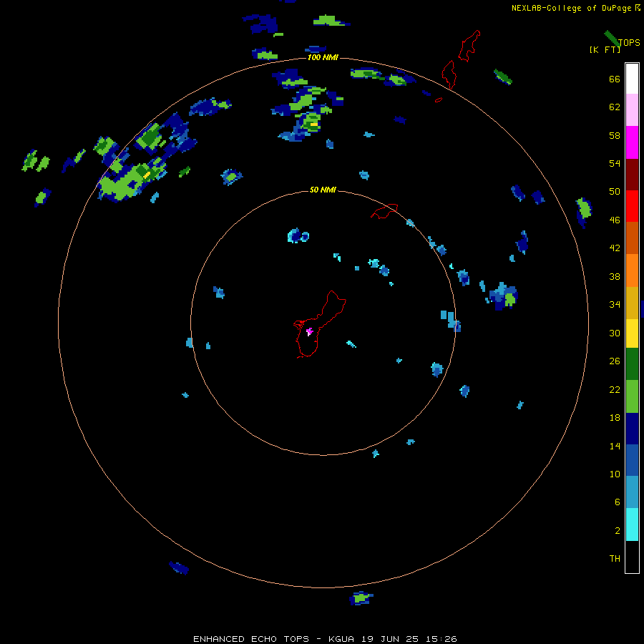Click the "46" legend value
This screenshot has width=644, height=644.
pyautogui.click(x=615, y=220)
